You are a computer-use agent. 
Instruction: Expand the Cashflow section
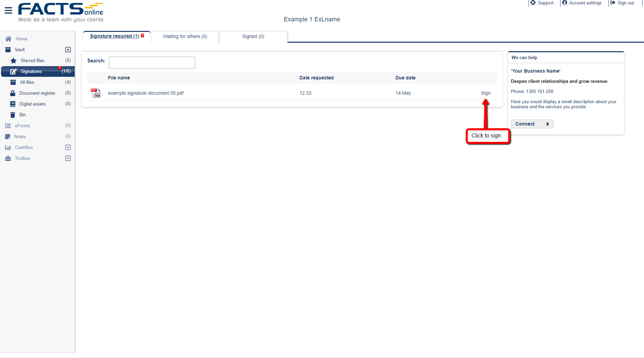click(x=68, y=147)
